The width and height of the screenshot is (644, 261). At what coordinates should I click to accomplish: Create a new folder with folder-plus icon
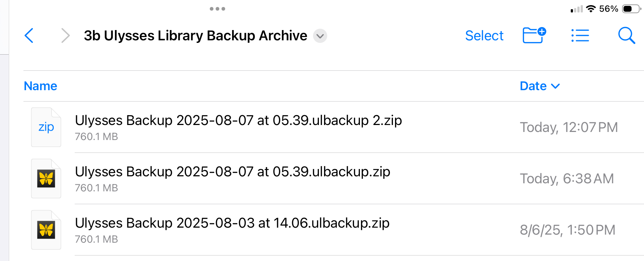pyautogui.click(x=534, y=35)
